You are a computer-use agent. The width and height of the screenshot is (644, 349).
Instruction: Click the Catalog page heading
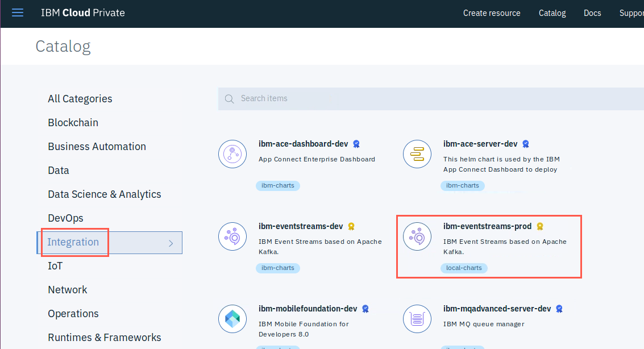(x=63, y=47)
